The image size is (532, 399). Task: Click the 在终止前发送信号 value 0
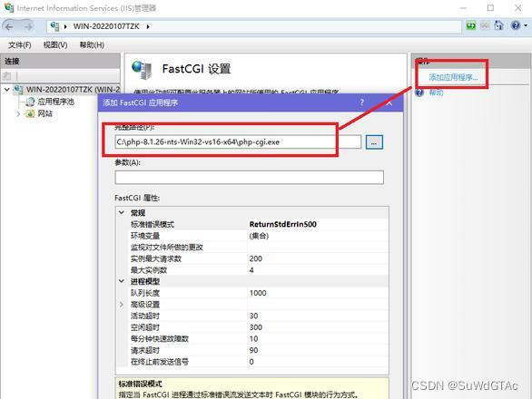click(x=251, y=362)
